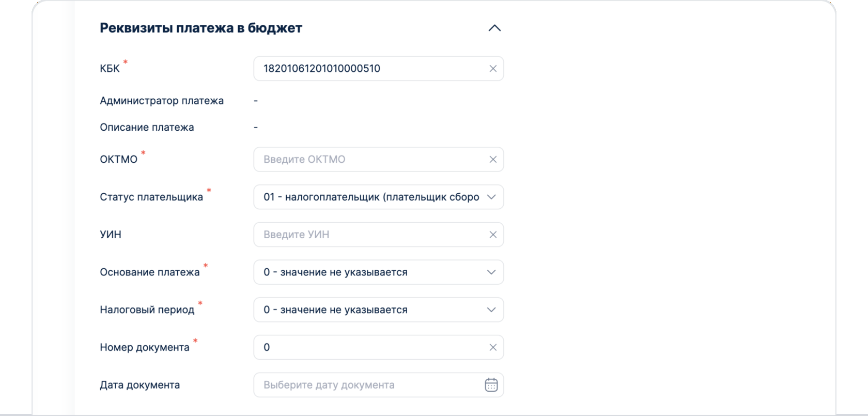The image size is (868, 416).
Task: Open the calendar icon for Дата документа
Action: (x=491, y=385)
